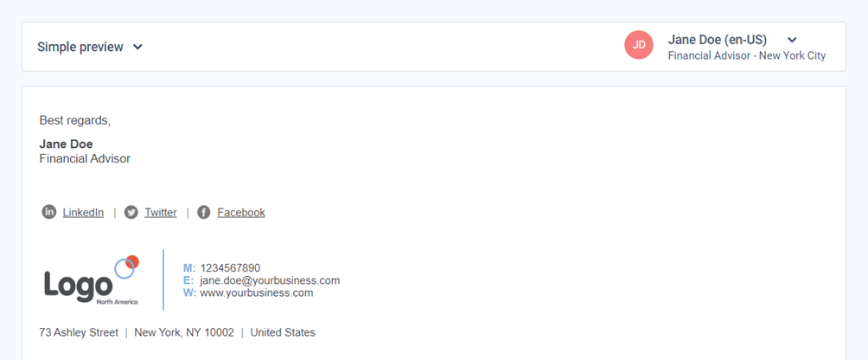Click the Twitter bird icon
The width and height of the screenshot is (868, 360).
tap(131, 212)
